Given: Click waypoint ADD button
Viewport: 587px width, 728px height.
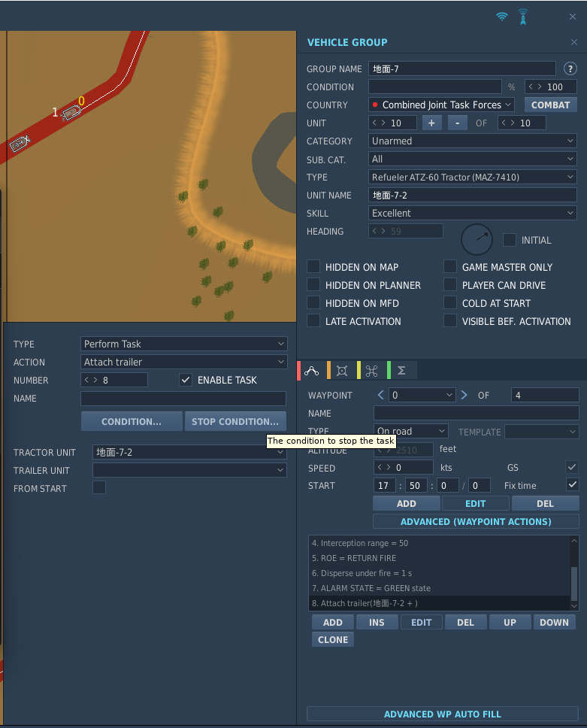Looking at the screenshot, I should tap(407, 503).
